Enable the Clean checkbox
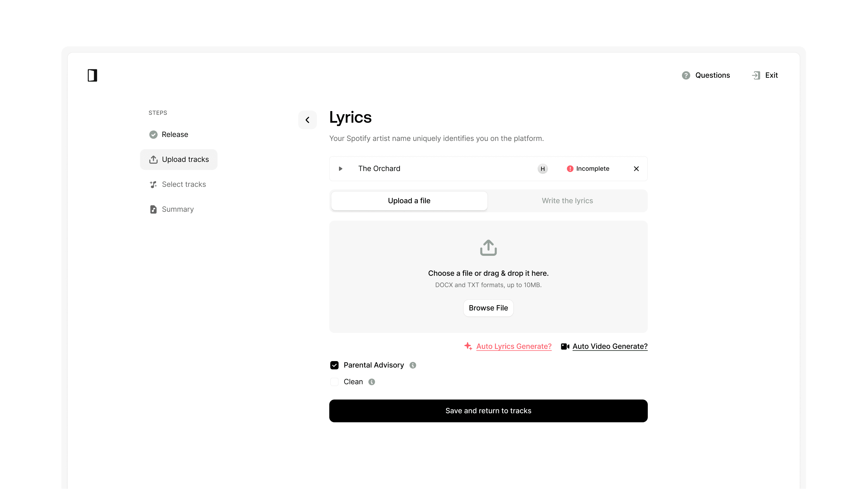Screen dimensions: 868x489 pyautogui.click(x=334, y=382)
